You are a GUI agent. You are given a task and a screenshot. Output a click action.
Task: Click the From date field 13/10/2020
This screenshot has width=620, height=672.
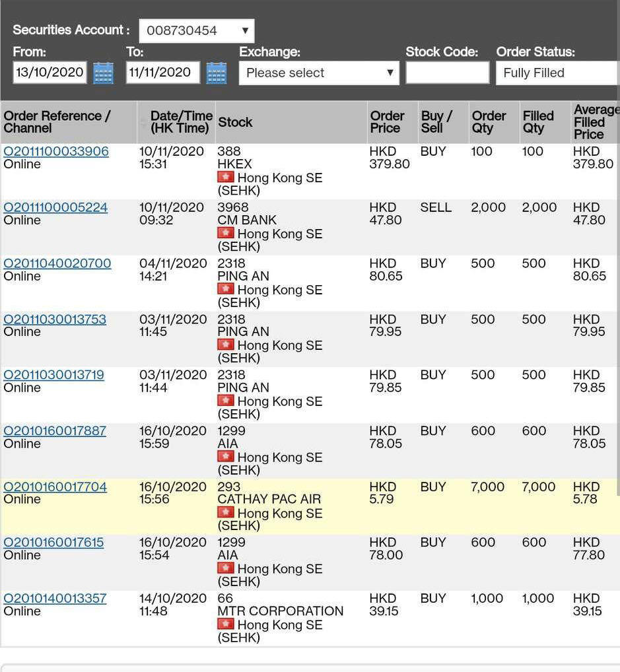coord(50,73)
